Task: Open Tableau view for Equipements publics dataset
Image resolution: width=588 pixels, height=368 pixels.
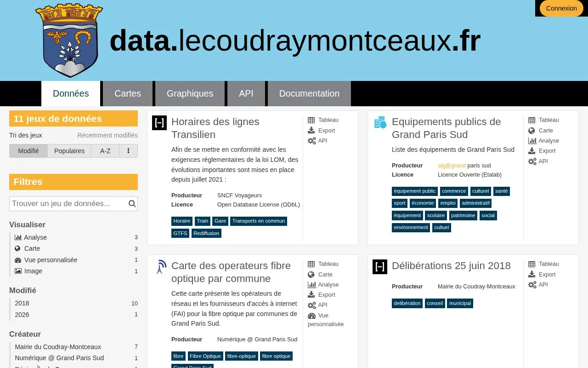Action: [x=544, y=120]
